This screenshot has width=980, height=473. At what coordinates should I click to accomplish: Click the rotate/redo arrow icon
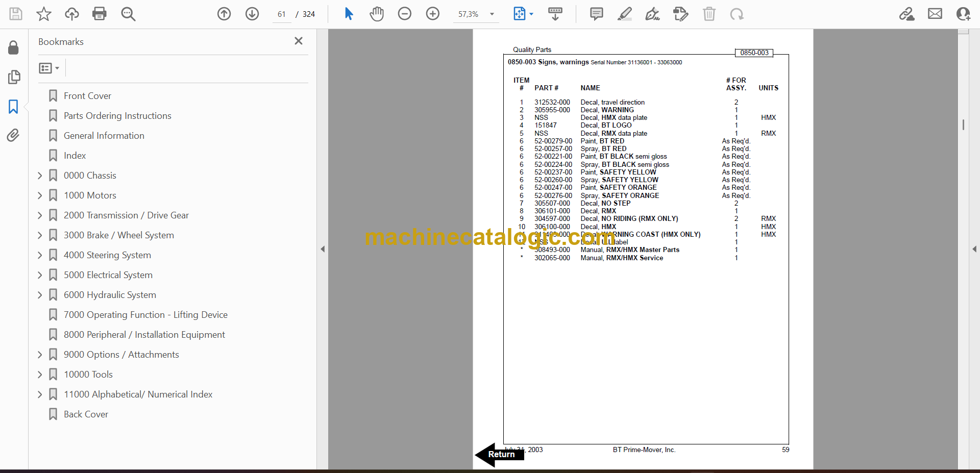737,14
